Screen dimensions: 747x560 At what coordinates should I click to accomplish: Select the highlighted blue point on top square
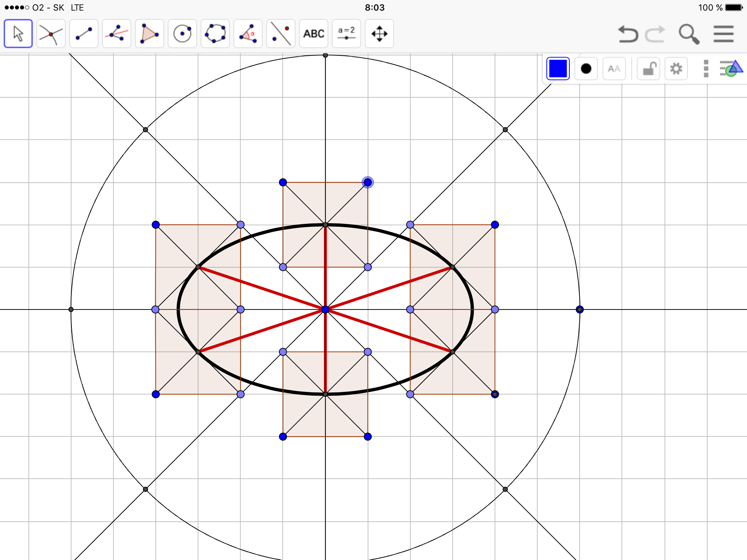(368, 182)
